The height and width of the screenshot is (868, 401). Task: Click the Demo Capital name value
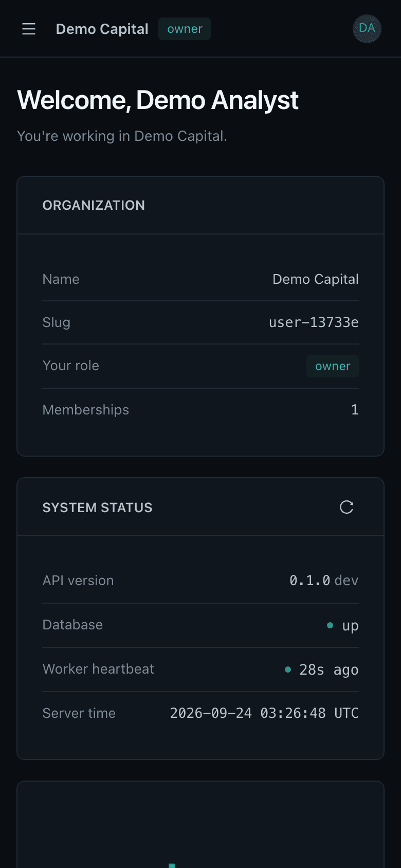316,279
